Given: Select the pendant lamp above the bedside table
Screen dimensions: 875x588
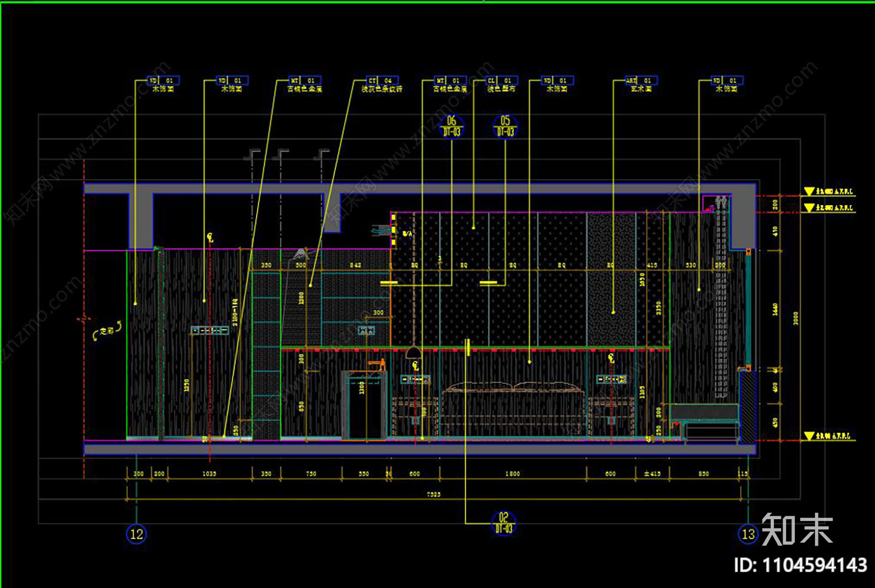Looking at the screenshot, I should (414, 352).
